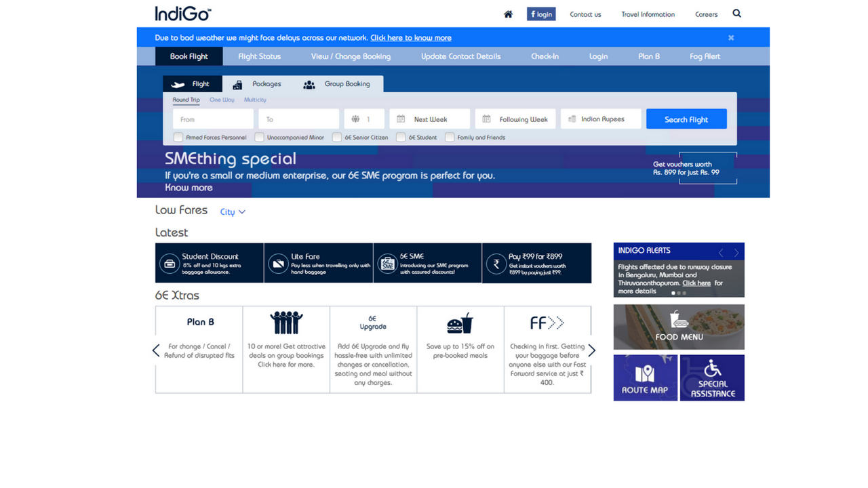Show next IndiGo alert
868x488 pixels.
point(736,252)
